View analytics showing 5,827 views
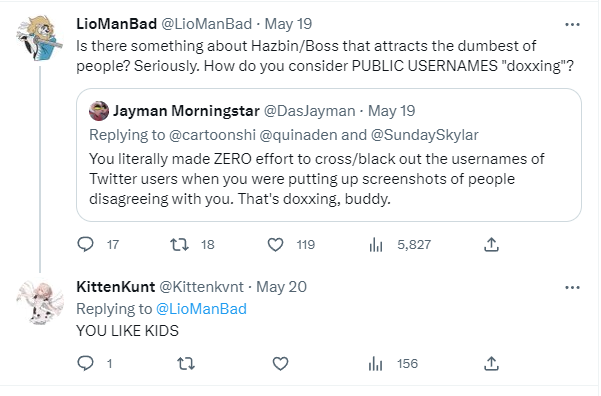This screenshot has width=601, height=396. pos(376,244)
